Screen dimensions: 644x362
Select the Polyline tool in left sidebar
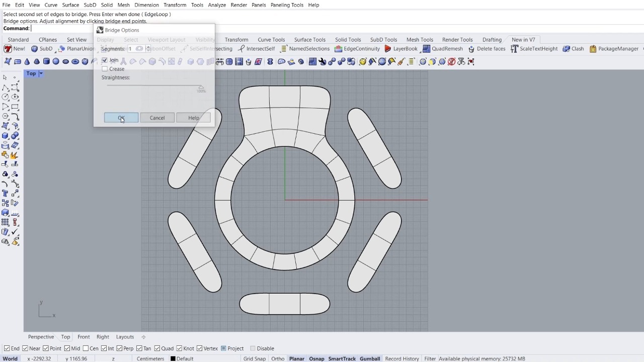tap(6, 87)
